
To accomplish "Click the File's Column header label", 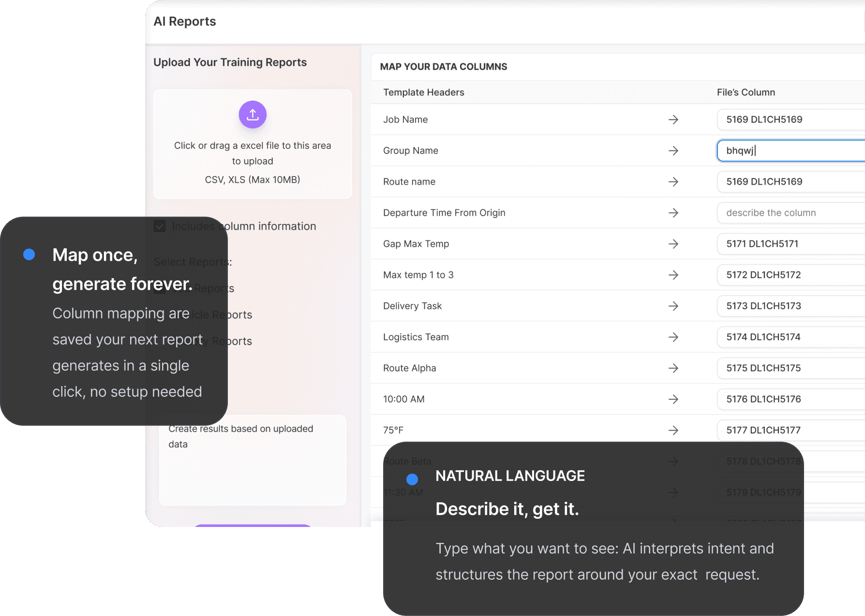I will [x=746, y=92].
